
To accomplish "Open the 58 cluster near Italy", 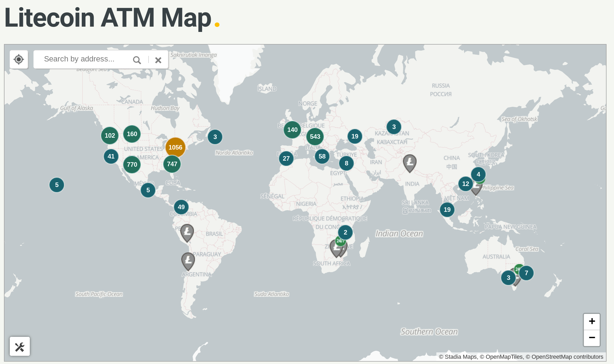I will pos(322,156).
